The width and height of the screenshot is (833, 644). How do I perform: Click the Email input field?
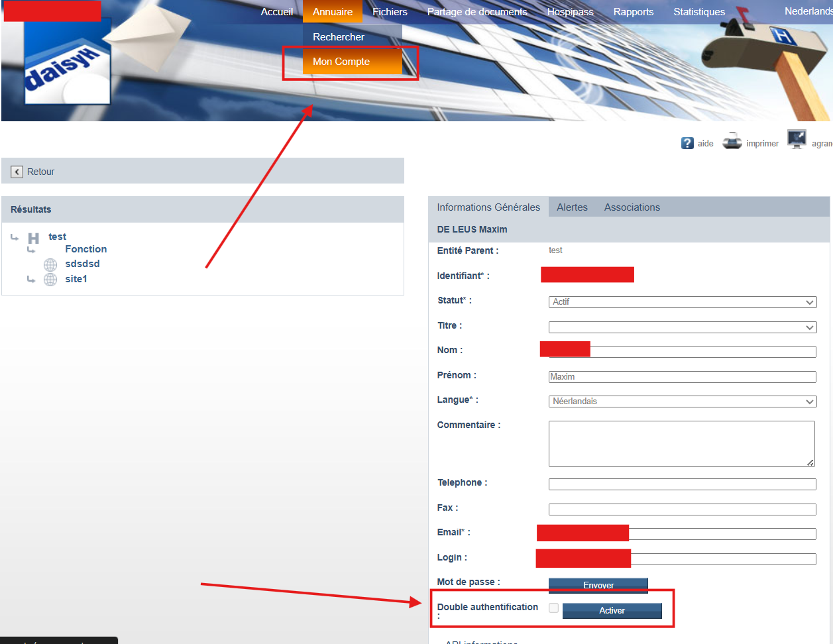click(683, 534)
